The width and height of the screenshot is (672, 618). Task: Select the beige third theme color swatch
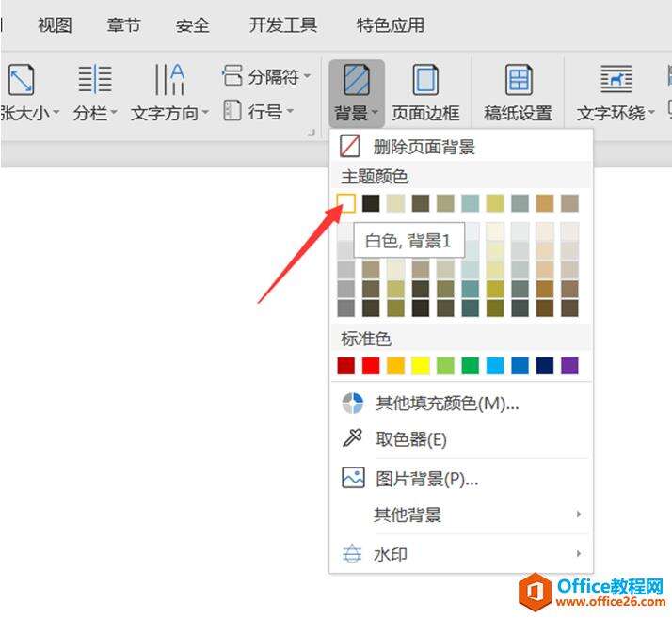tap(395, 203)
